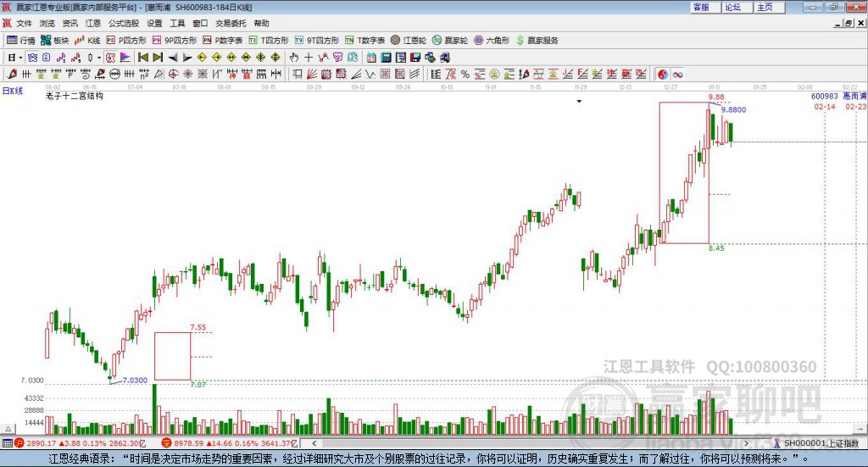Open the P四方形 tool
The width and height of the screenshot is (868, 467).
(126, 41)
